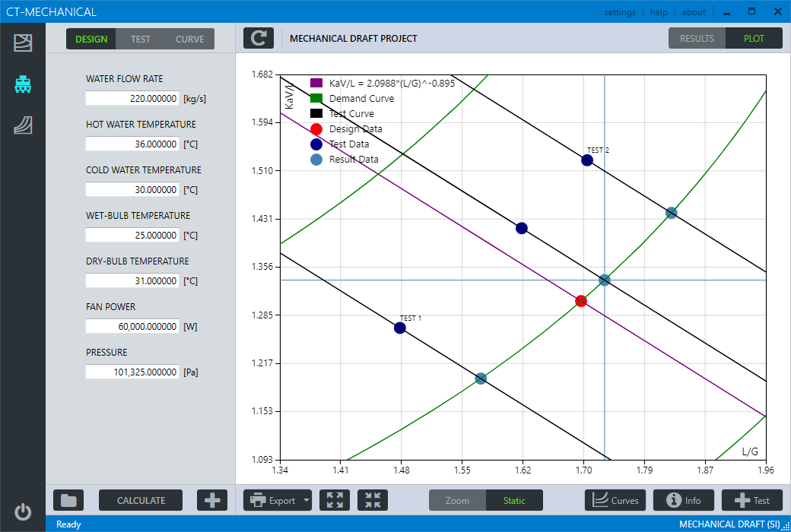Click the collapse arrows icon
The image size is (791, 532).
373,500
